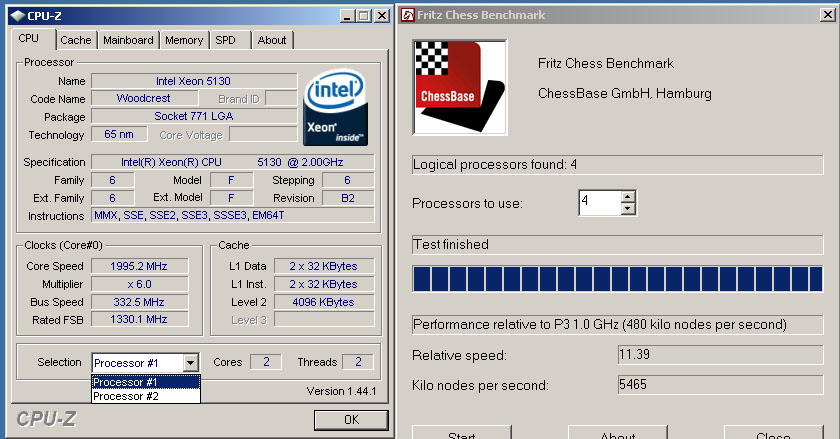
Task: Click the Processors to use input field
Action: pos(599,203)
